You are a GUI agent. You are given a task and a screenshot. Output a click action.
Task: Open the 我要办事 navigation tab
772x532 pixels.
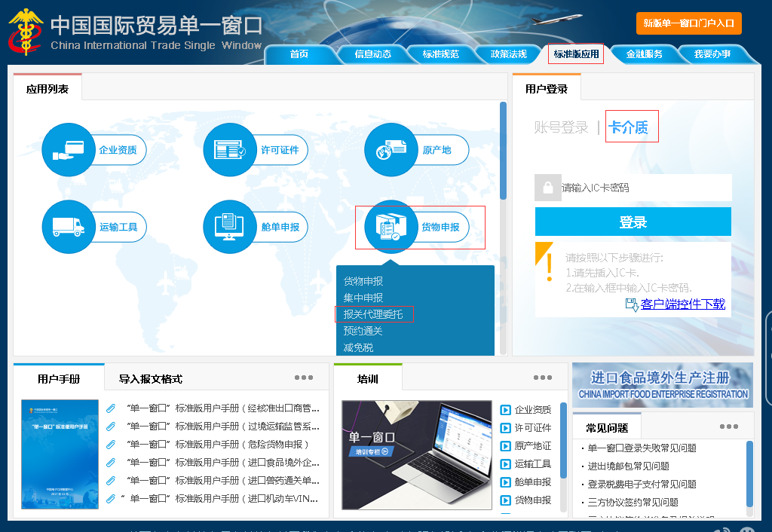click(712, 54)
